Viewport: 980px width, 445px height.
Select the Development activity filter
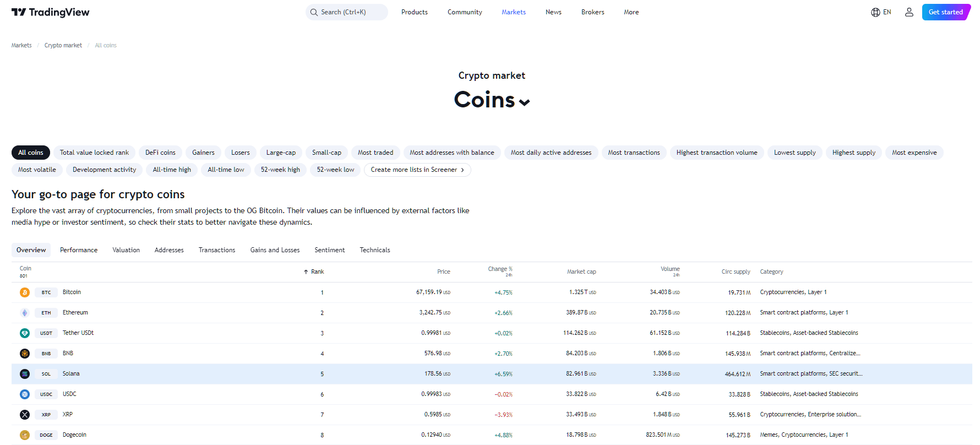[105, 170]
